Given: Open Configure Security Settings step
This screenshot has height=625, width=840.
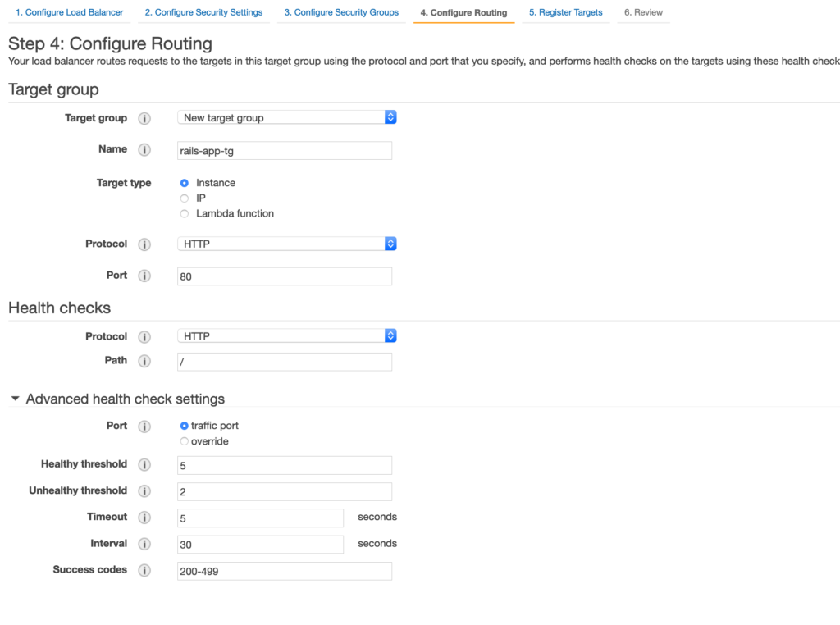Looking at the screenshot, I should click(203, 12).
